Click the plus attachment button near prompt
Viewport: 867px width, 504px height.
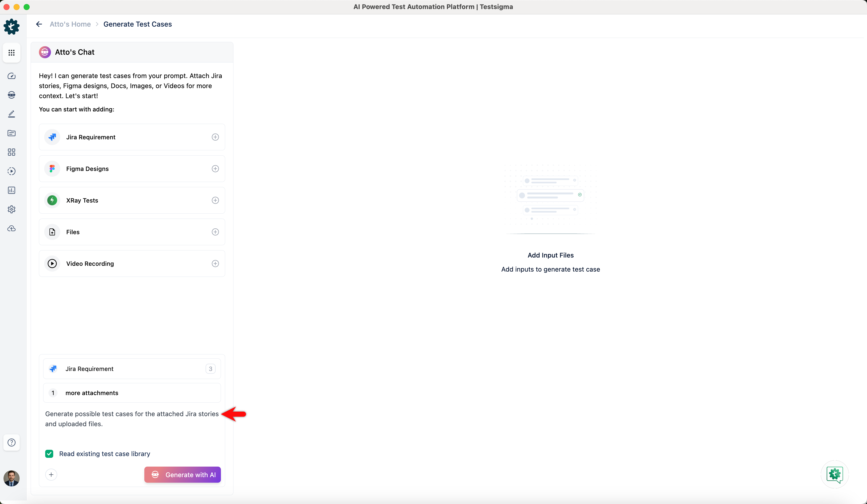51,475
